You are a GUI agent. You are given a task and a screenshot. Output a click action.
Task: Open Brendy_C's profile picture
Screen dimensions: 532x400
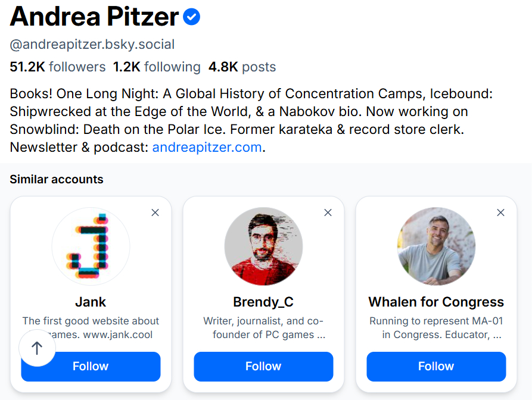pos(263,246)
